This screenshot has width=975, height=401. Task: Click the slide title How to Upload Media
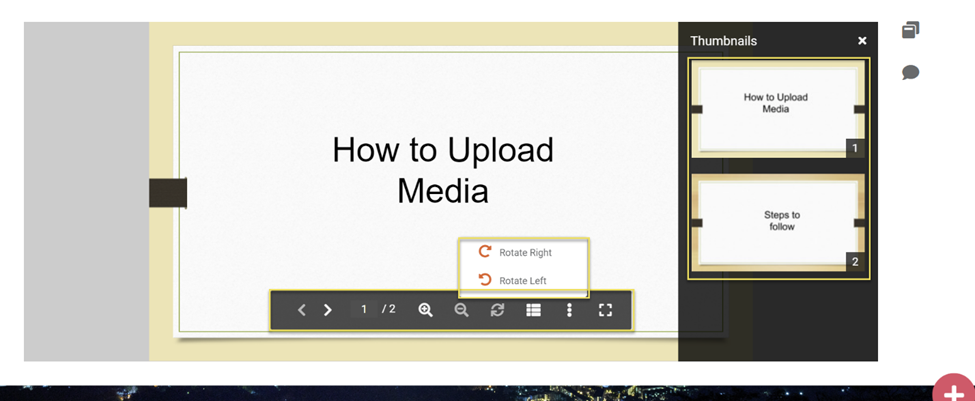click(x=442, y=169)
